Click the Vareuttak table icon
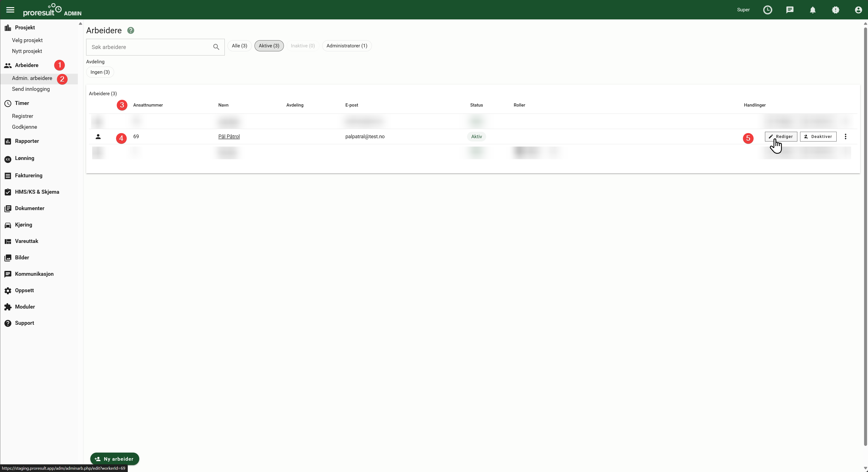868x472 pixels. pos(8,241)
